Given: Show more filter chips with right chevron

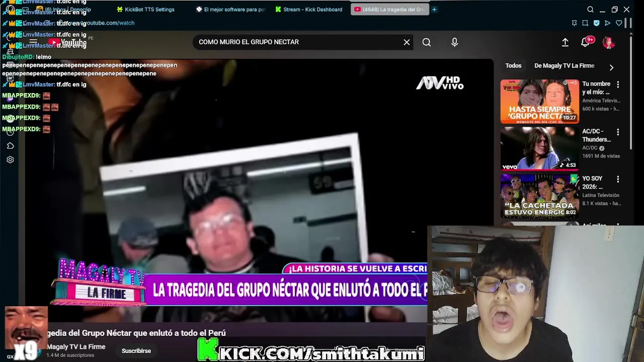Looking at the screenshot, I should [x=611, y=67].
